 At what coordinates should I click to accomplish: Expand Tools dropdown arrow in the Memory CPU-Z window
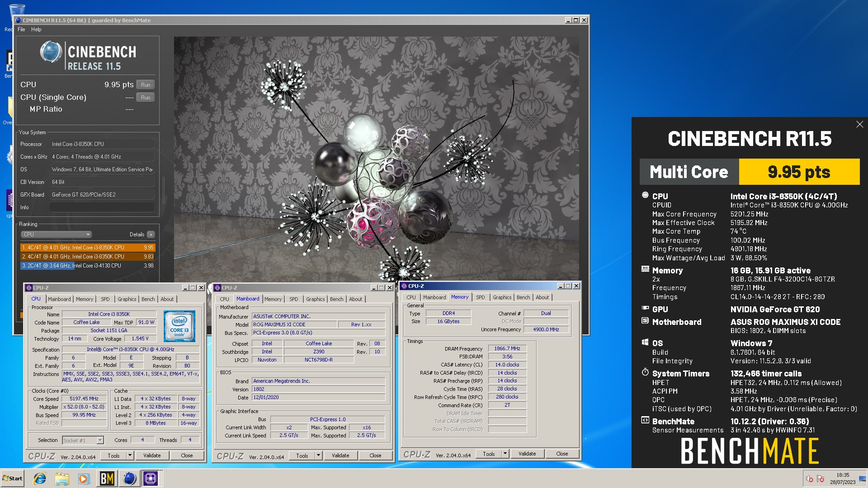[505, 454]
